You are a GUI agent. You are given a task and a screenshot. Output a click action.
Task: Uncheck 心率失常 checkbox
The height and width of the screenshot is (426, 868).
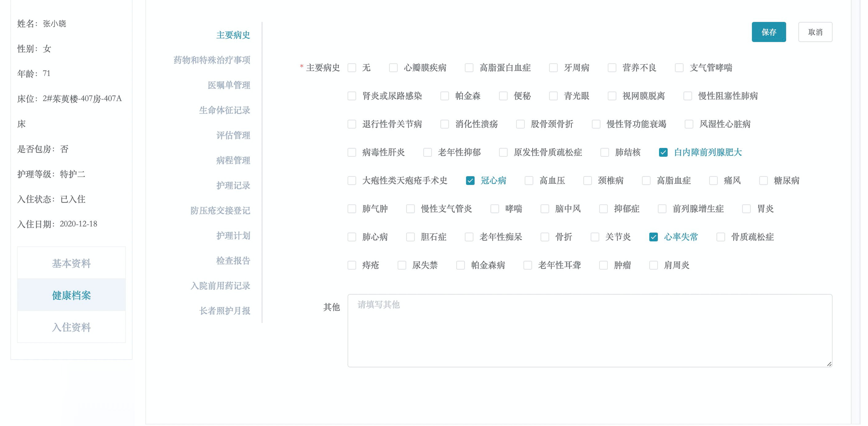click(x=653, y=237)
